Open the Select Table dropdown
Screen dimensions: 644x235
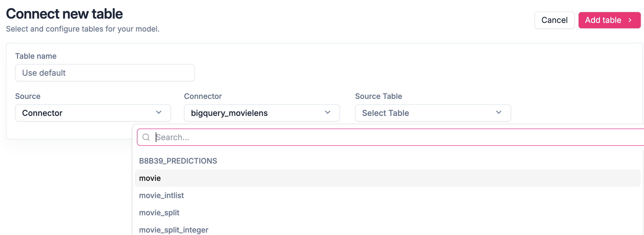433,113
